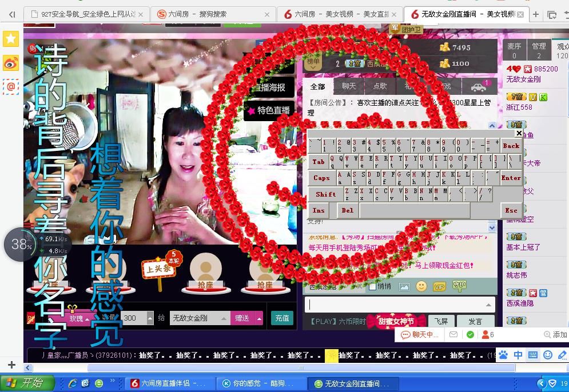Click the red 财 icon beside the gift selector

pos(30,318)
